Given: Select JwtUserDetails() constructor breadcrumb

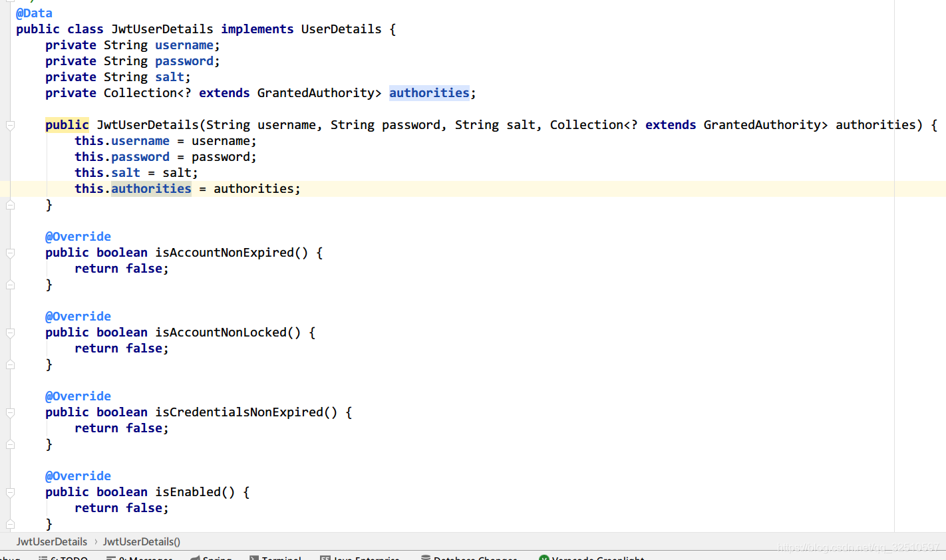Looking at the screenshot, I should click(141, 542).
